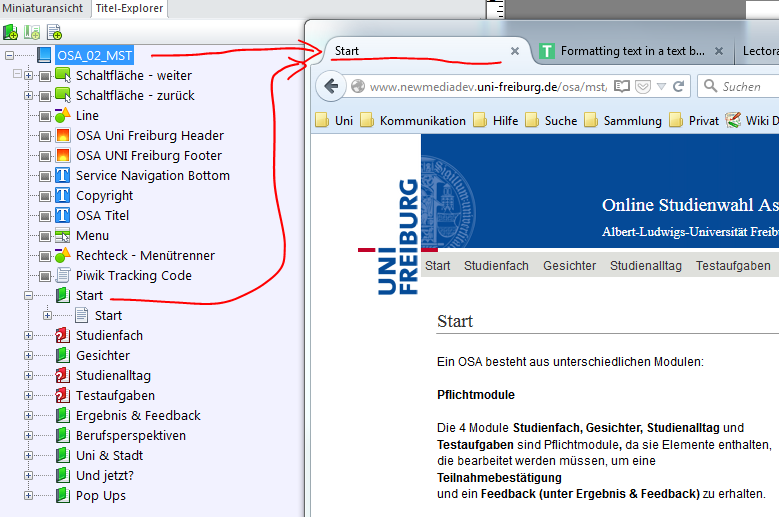
Task: Open Testaufgaben in the website menu
Action: coord(733,266)
